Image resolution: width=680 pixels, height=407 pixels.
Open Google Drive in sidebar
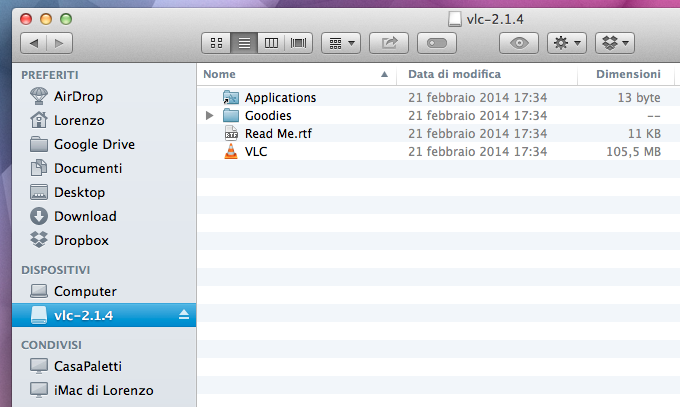[x=104, y=144]
